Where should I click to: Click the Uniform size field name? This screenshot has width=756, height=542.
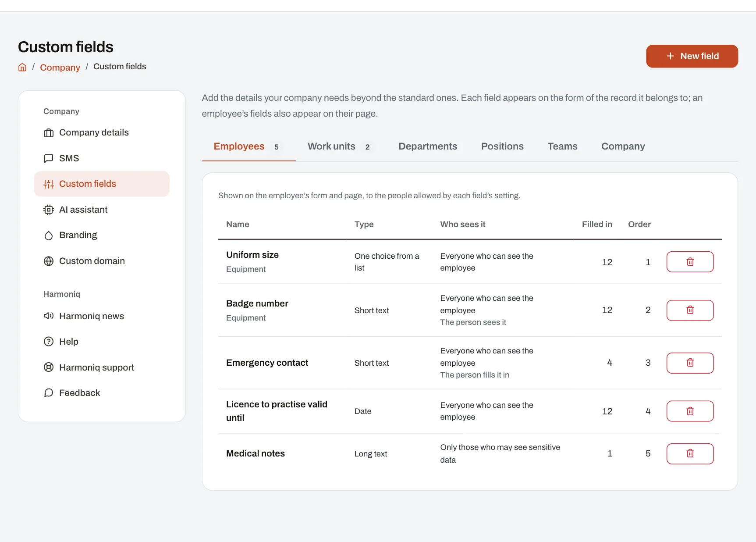pos(252,255)
